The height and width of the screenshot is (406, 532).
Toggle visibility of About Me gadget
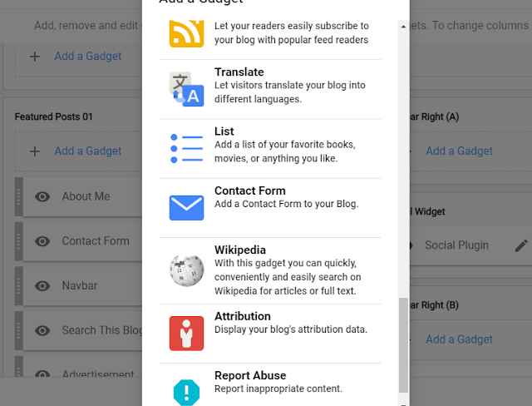42,196
